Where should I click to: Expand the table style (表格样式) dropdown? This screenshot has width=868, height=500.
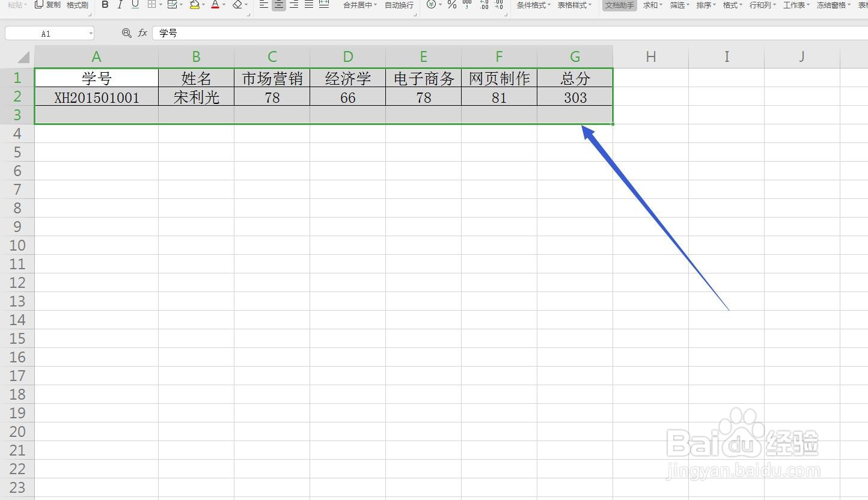(575, 5)
